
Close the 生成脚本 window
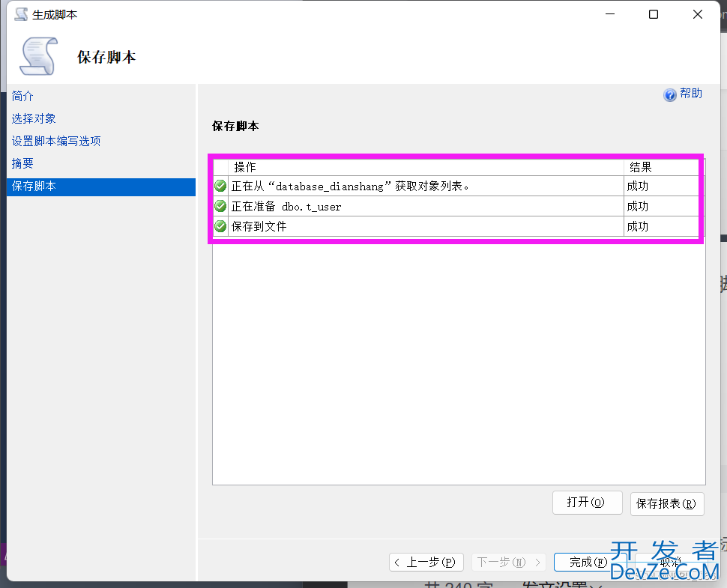click(x=697, y=14)
